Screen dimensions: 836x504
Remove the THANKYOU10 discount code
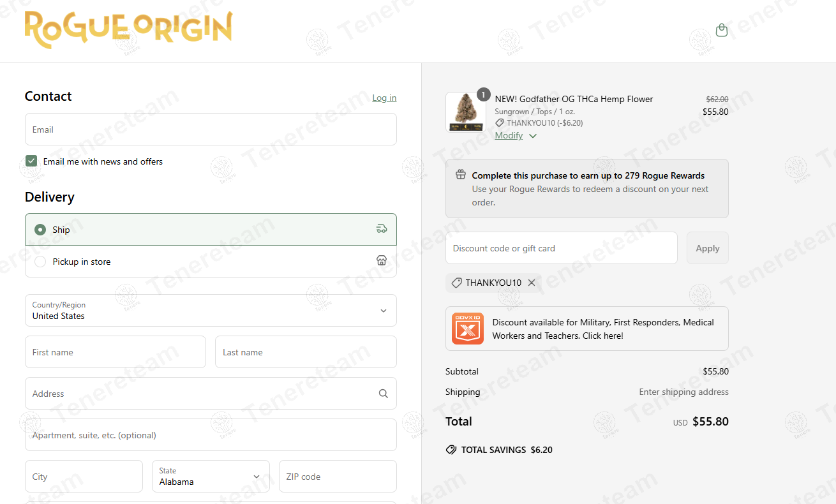pyautogui.click(x=531, y=283)
